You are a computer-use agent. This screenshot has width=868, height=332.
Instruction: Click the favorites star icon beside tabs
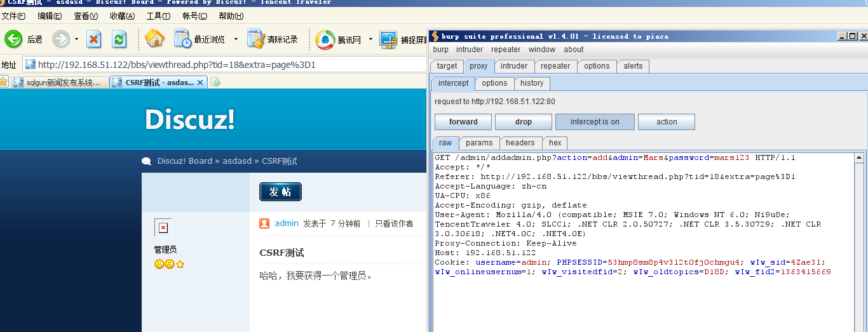click(x=4, y=82)
